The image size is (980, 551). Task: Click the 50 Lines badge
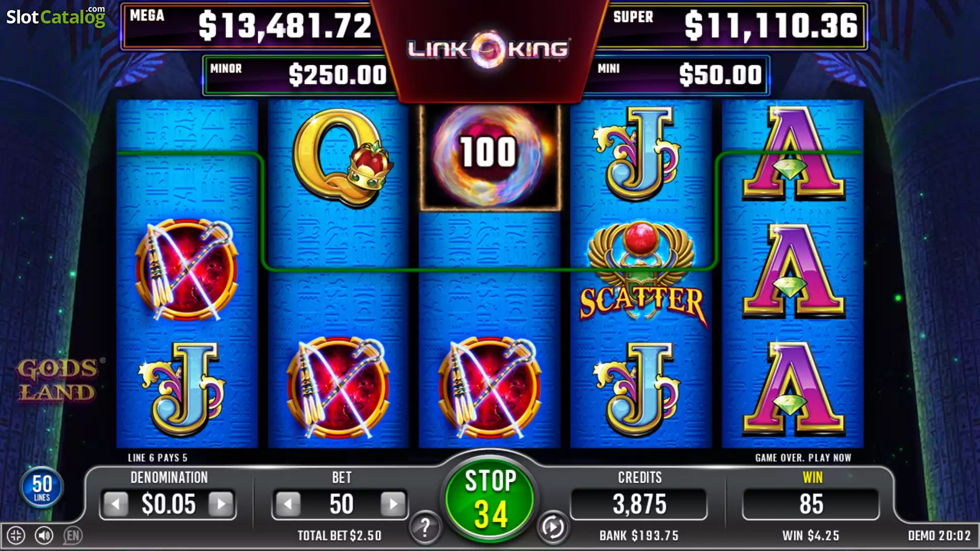pyautogui.click(x=42, y=487)
